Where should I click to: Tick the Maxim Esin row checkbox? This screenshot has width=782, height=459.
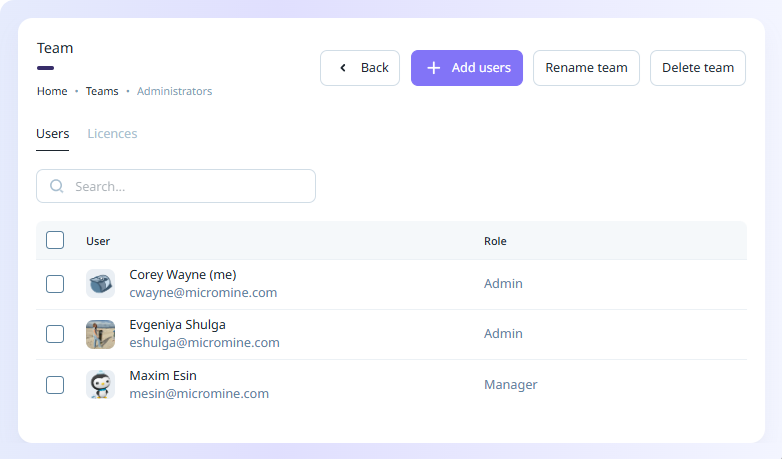[55, 385]
